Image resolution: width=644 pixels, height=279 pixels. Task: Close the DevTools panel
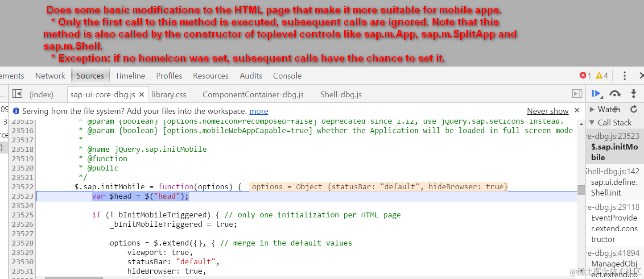coord(641,76)
